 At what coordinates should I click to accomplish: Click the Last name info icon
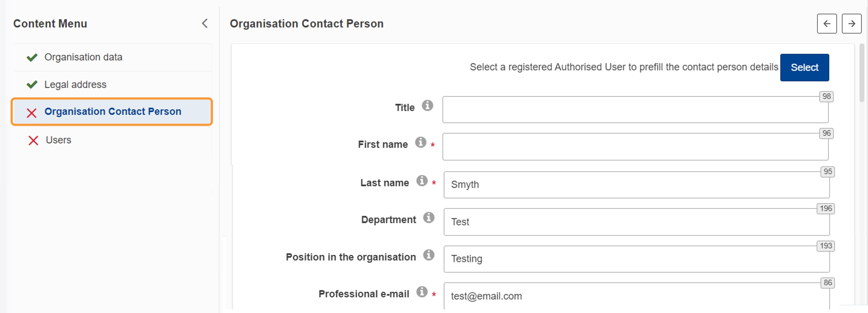click(422, 181)
